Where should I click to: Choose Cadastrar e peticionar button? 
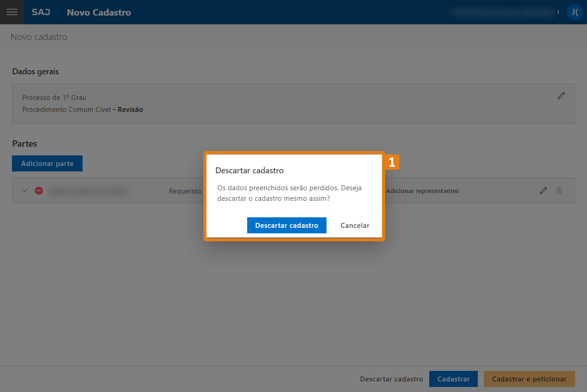(529, 379)
